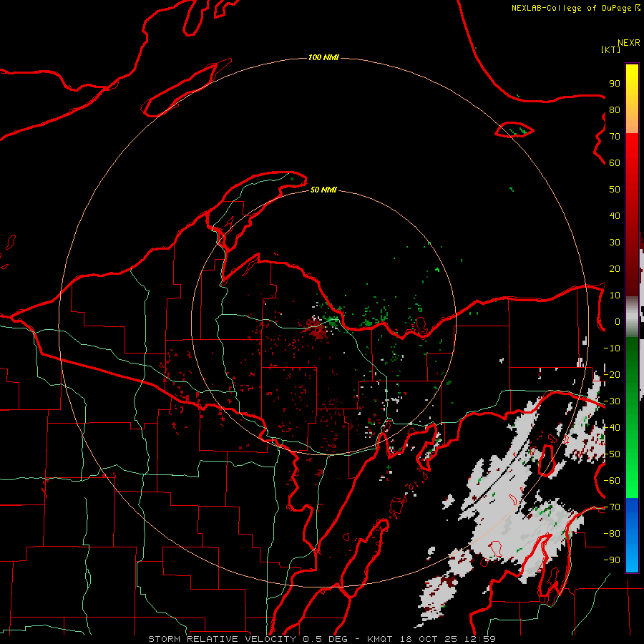Image resolution: width=644 pixels, height=644 pixels.
Task: Click the -60 scale value
Action: click(x=612, y=481)
